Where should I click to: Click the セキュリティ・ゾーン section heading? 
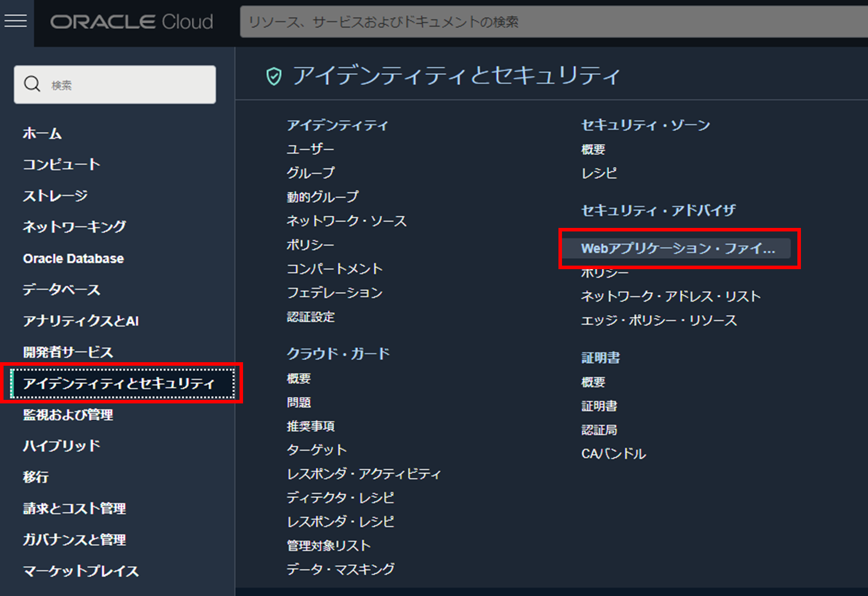[x=646, y=125]
